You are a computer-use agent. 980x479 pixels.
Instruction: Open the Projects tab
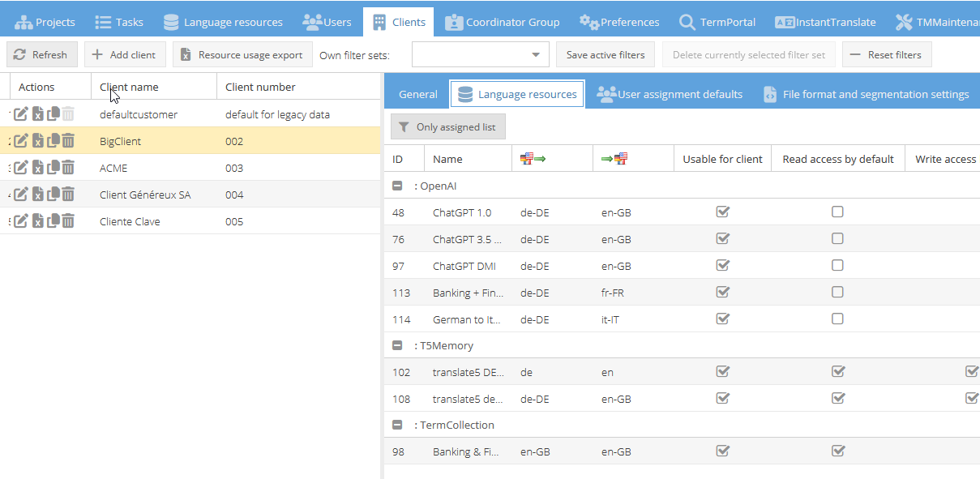tap(45, 22)
